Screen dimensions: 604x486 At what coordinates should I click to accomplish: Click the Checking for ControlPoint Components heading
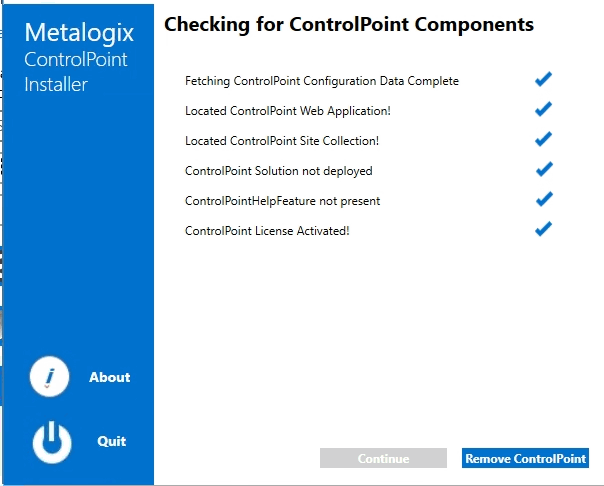click(x=348, y=24)
